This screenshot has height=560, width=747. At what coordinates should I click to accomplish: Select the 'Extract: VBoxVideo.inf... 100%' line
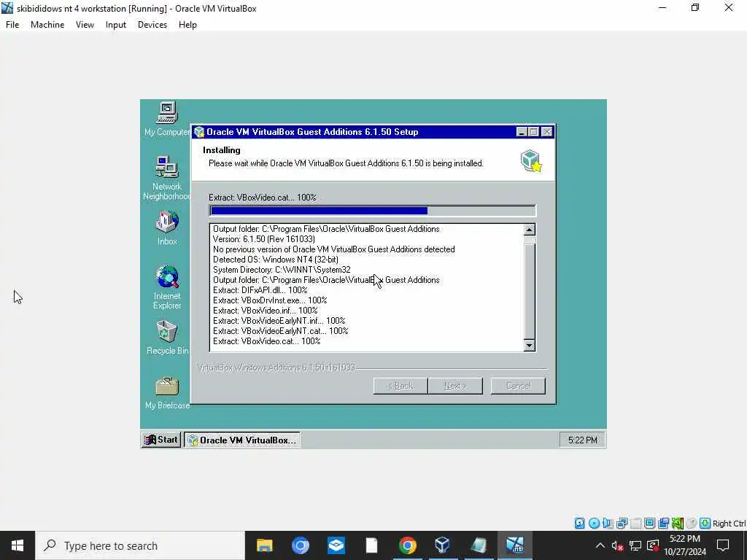pyautogui.click(x=265, y=311)
